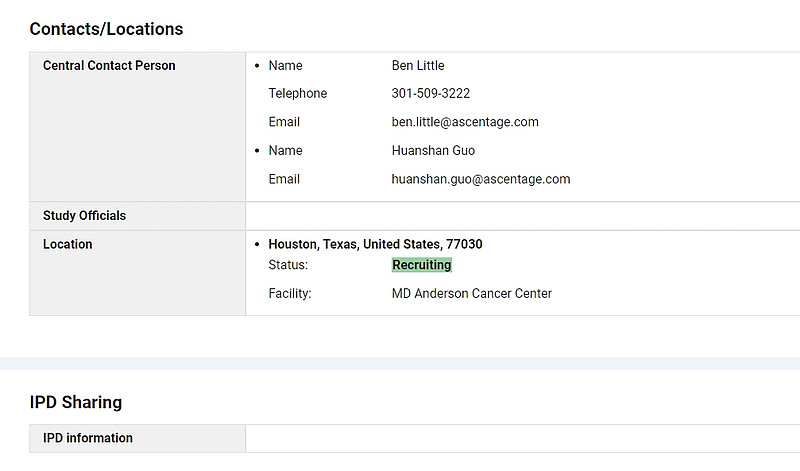
Task: Click the Study Officials row label
Action: [84, 215]
